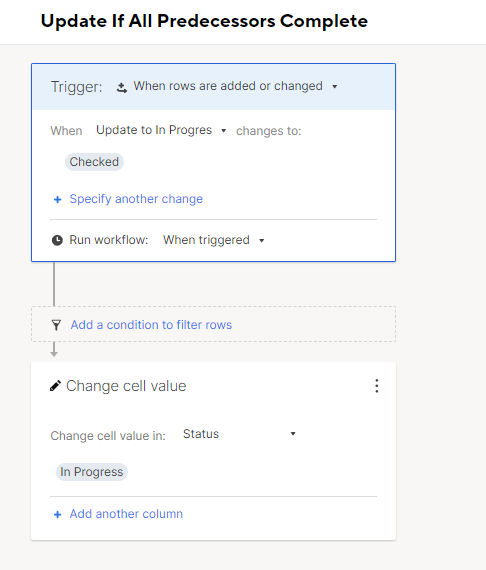Click Add another column link
This screenshot has height=570, width=486.
126,514
